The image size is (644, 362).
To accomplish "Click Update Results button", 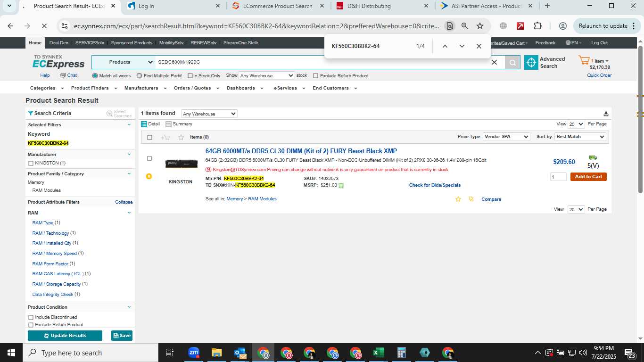I will coord(65,336).
